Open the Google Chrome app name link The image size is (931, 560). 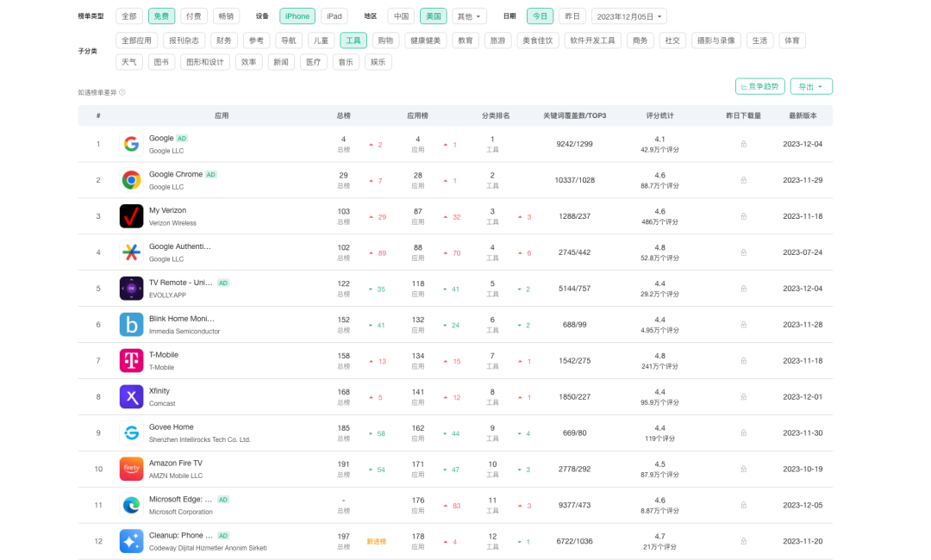click(176, 174)
